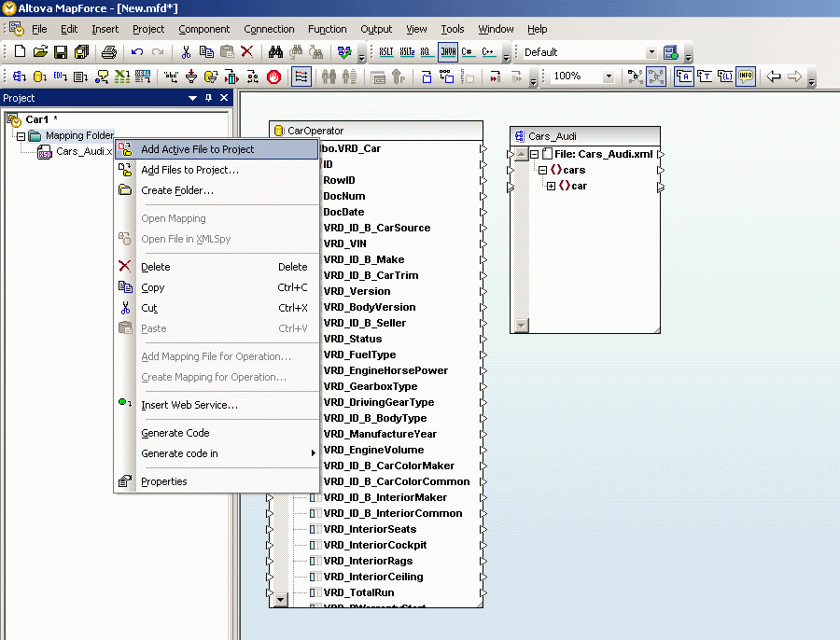Viewport: 840px width, 640px height.
Task: Undo the last action
Action: pos(137,51)
